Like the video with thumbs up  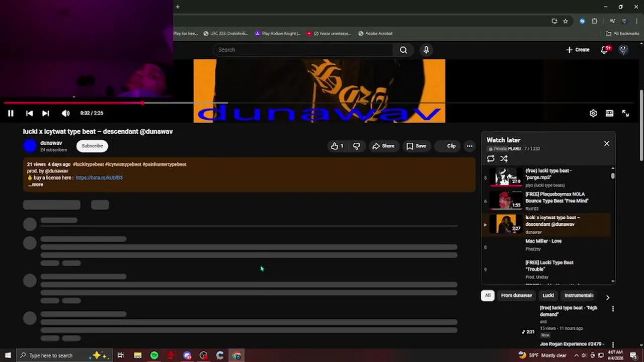[x=338, y=146]
